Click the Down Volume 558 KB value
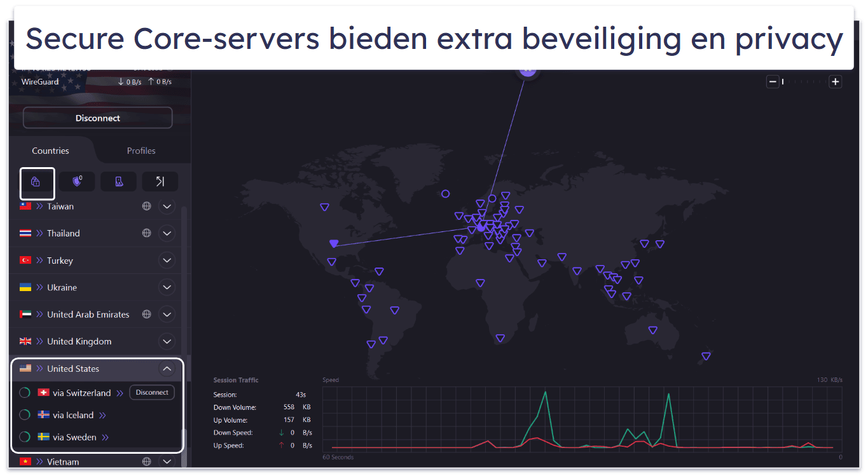868x476 pixels. tap(298, 407)
